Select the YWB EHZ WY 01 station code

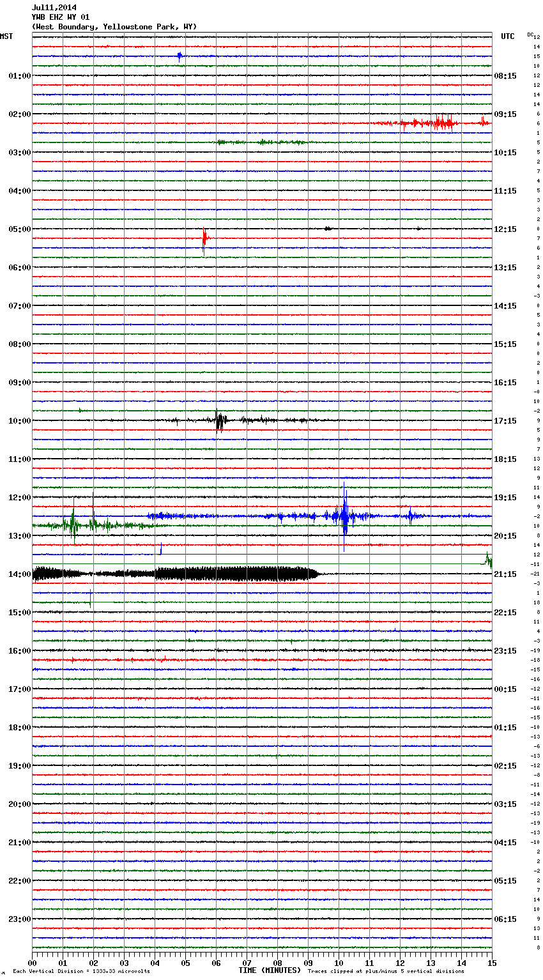[x=61, y=17]
